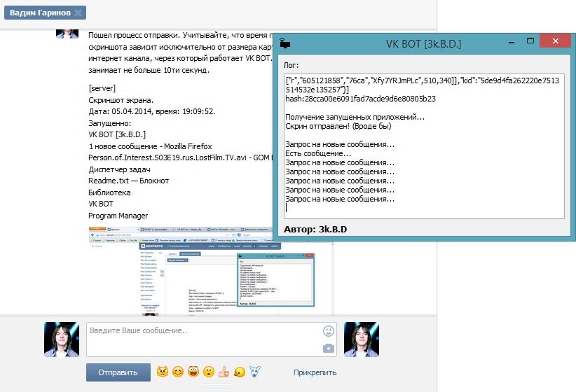Insert the laughing open-mouth emoji

pyautogui.click(x=193, y=372)
